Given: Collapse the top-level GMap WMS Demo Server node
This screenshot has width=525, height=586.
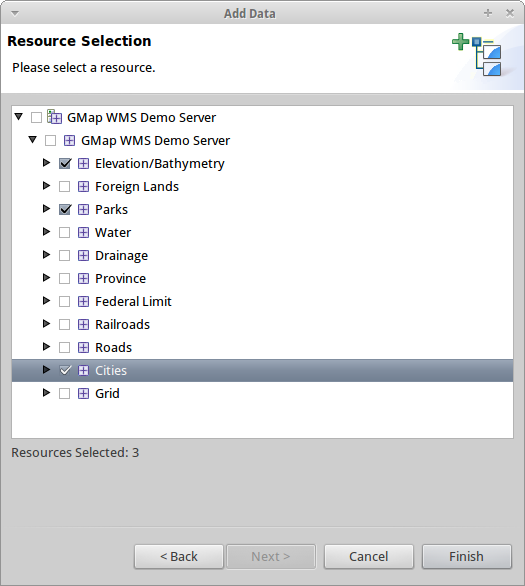Looking at the screenshot, I should pyautogui.click(x=19, y=117).
